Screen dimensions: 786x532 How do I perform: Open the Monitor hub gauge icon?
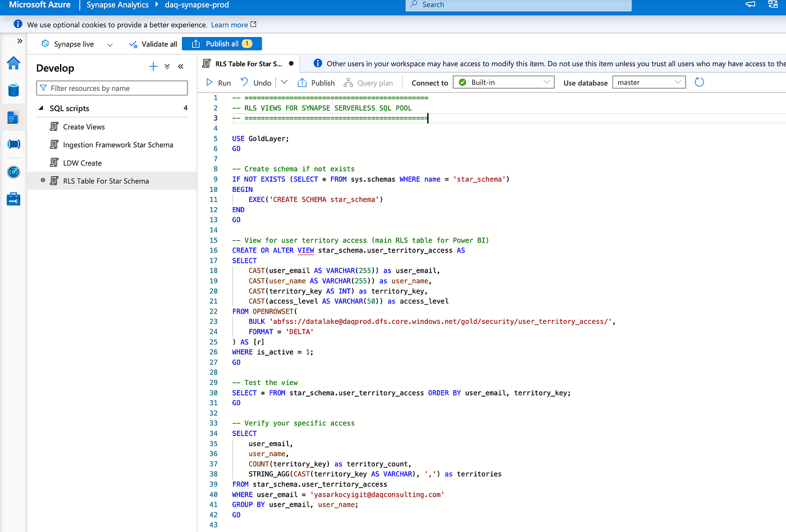click(13, 172)
